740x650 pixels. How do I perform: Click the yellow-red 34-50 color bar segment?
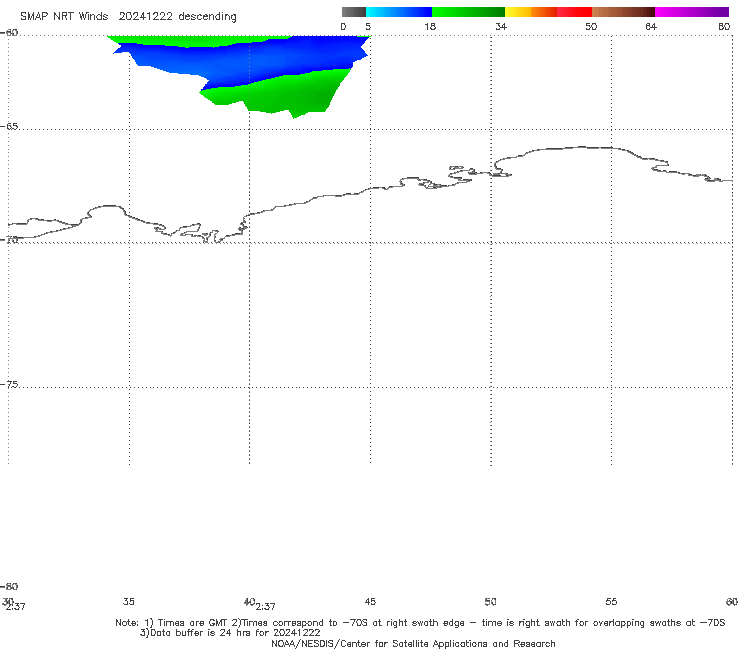[548, 12]
